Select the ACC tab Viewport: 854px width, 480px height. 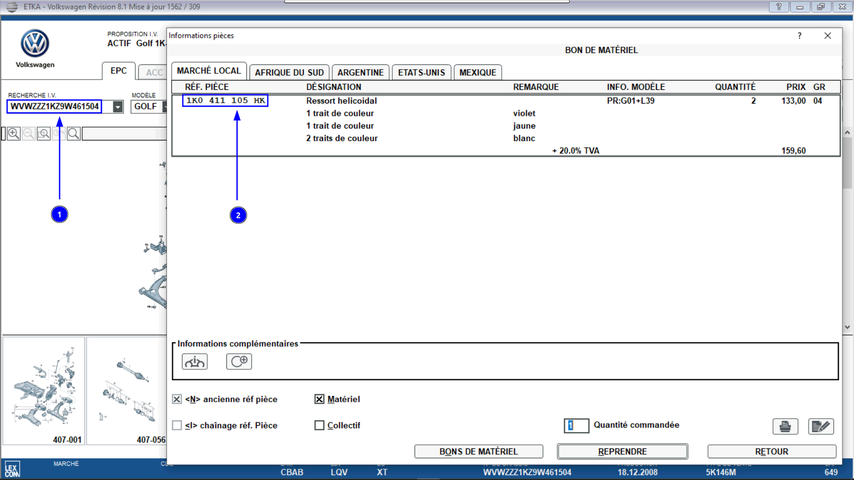click(153, 72)
